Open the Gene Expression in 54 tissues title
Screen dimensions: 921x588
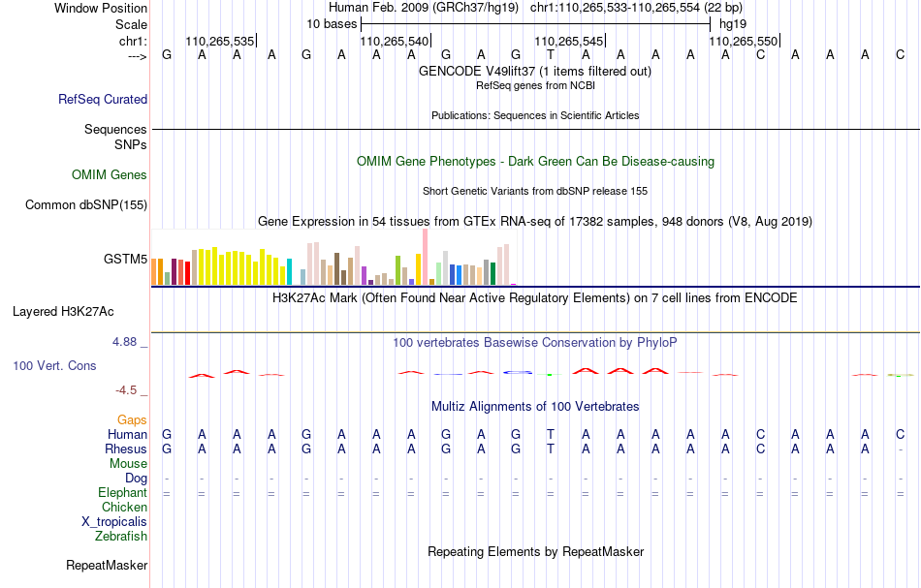pyautogui.click(x=535, y=222)
